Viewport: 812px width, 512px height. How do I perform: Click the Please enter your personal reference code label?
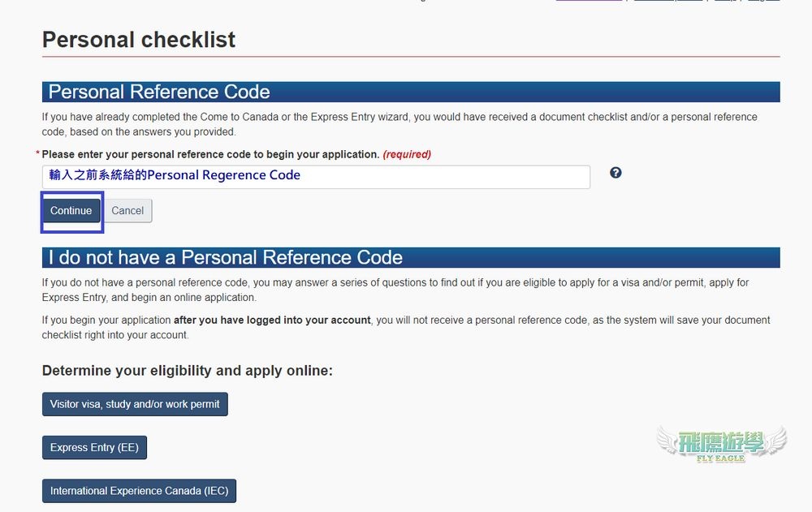coord(211,154)
